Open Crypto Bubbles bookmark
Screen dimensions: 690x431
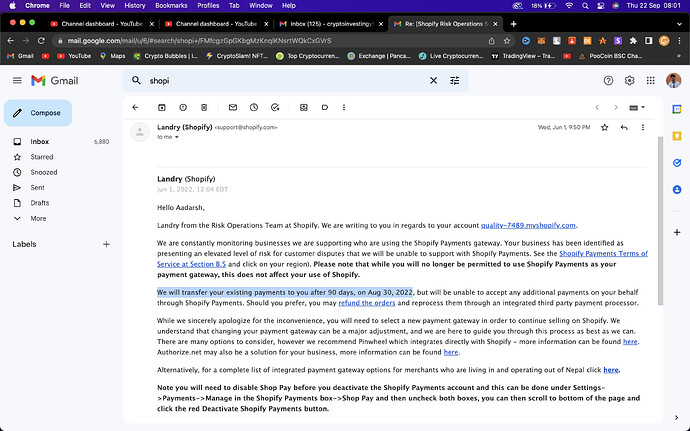(x=165, y=56)
